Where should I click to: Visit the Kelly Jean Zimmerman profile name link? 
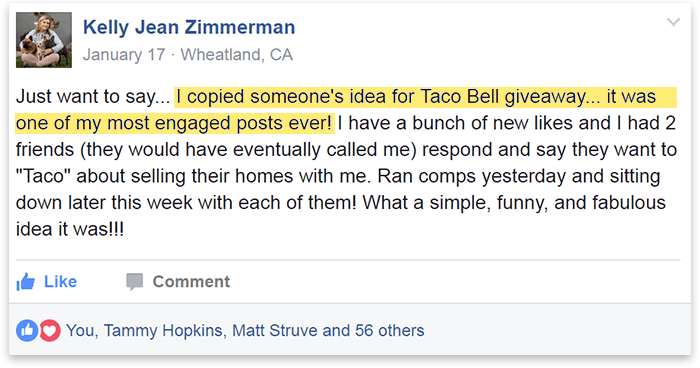189,27
